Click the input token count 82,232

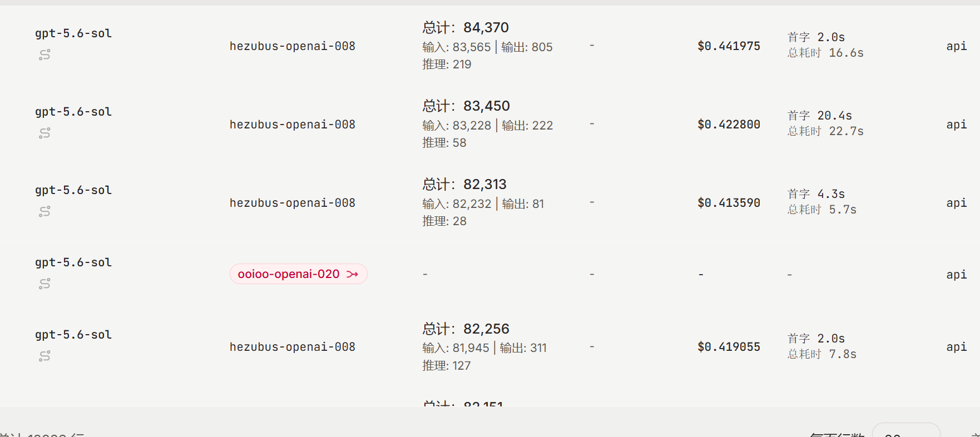(472, 204)
